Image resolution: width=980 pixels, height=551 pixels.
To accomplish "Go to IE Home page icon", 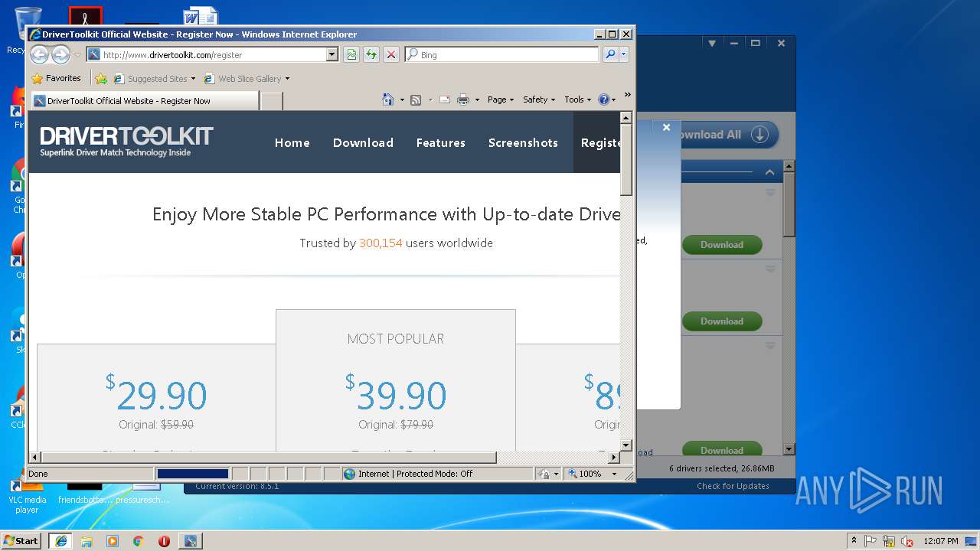I will pyautogui.click(x=388, y=99).
